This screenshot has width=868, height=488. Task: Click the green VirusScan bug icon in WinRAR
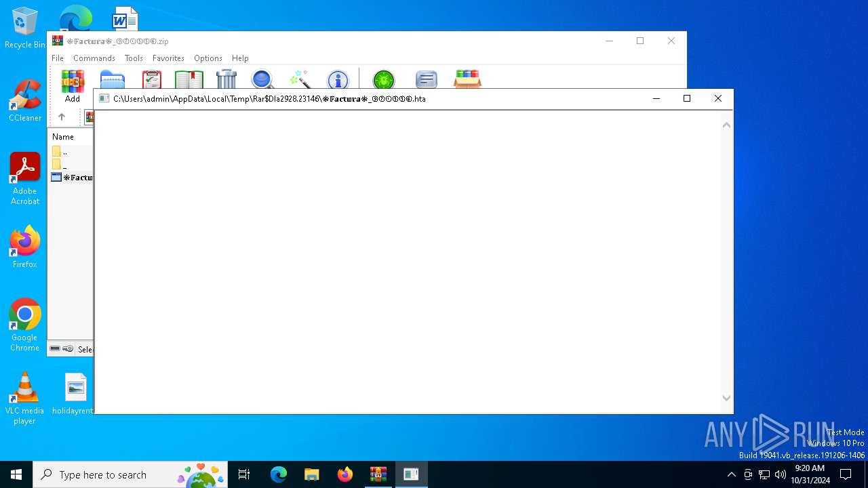(384, 80)
